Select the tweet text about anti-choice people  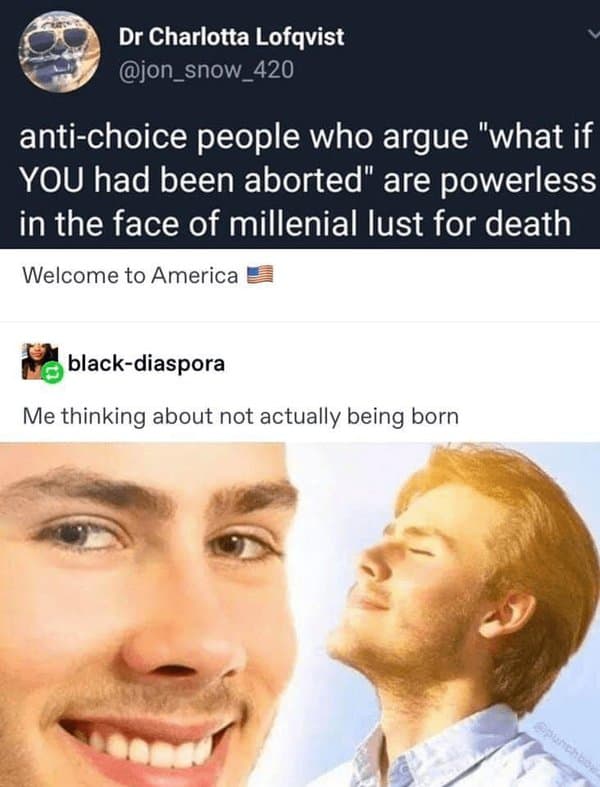306,179
